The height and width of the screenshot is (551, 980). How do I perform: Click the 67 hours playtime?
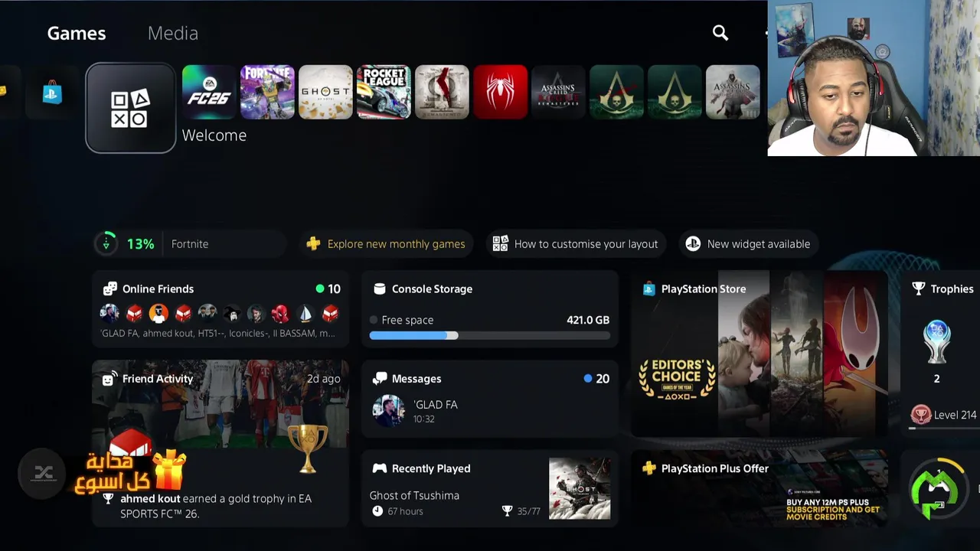405,511
